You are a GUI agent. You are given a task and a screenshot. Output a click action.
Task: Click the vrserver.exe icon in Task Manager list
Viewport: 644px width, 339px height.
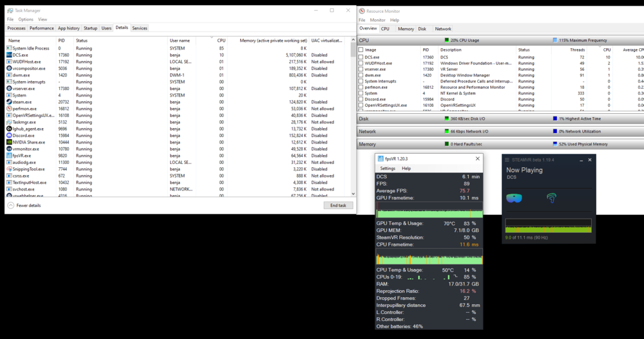9,89
